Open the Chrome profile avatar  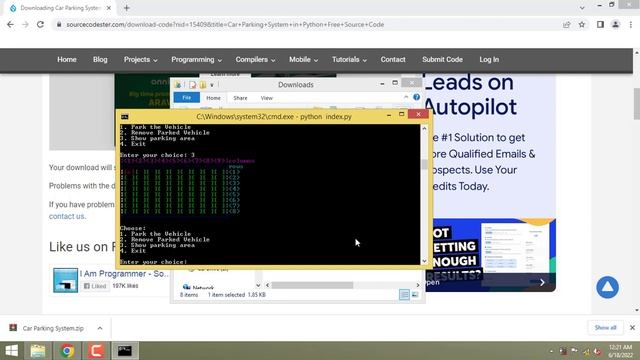click(616, 24)
